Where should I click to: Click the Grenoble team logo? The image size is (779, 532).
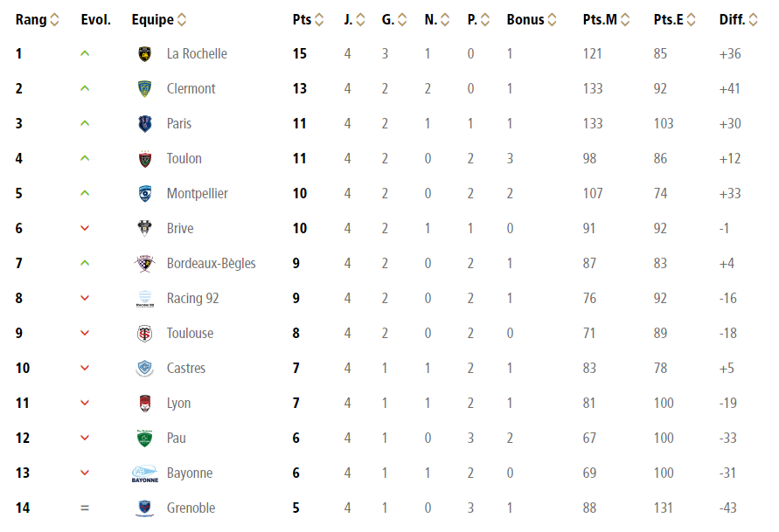point(145,508)
